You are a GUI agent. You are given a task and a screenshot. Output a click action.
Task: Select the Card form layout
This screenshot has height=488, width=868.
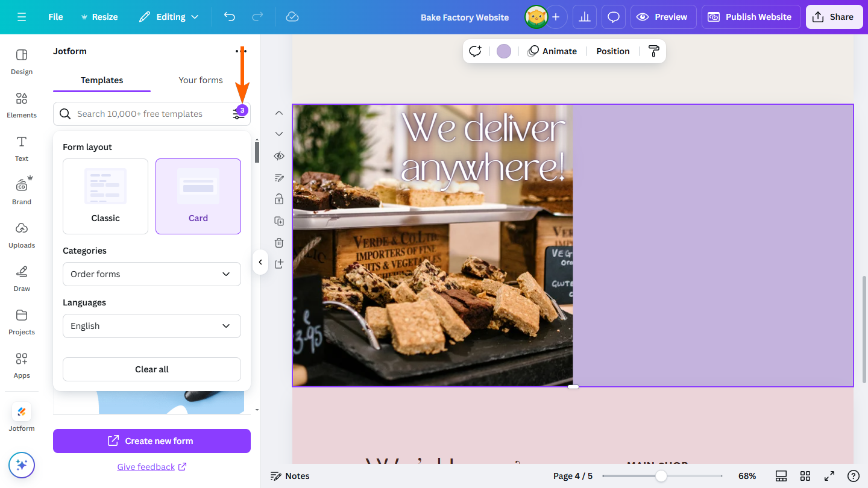tap(198, 196)
